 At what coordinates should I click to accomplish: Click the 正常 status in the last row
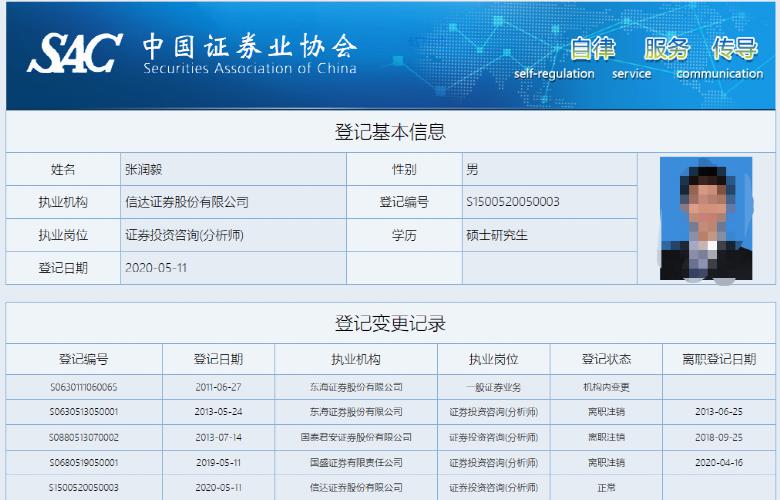click(606, 487)
